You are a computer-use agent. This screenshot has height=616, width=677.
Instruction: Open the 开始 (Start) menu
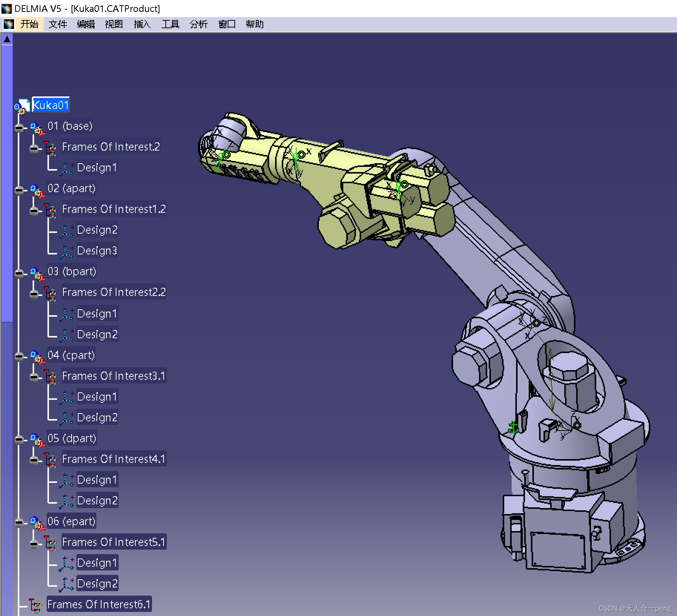pyautogui.click(x=29, y=24)
